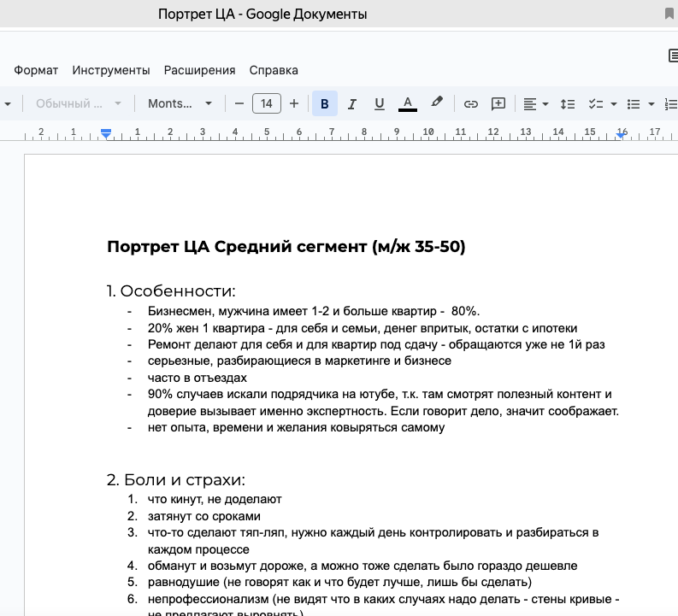Image resolution: width=678 pixels, height=616 pixels.
Task: Expand checklist options arrow
Action: [x=613, y=104]
